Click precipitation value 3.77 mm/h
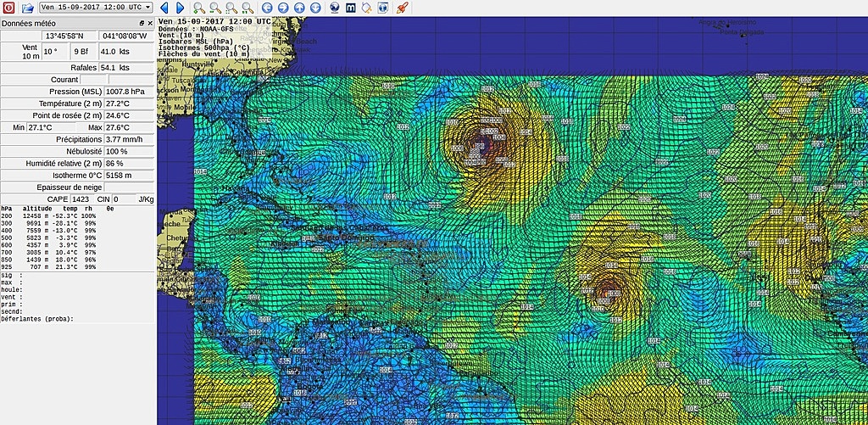This screenshot has height=425, width=868. coord(129,140)
